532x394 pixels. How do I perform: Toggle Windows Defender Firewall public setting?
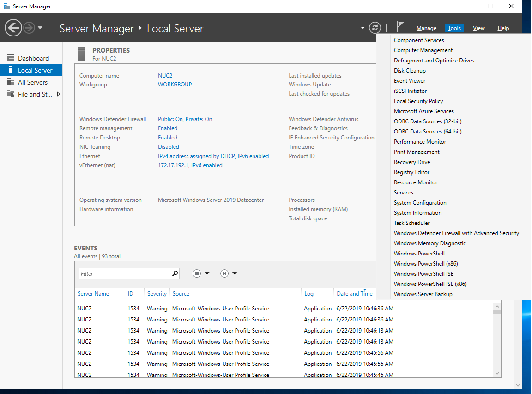click(x=185, y=119)
